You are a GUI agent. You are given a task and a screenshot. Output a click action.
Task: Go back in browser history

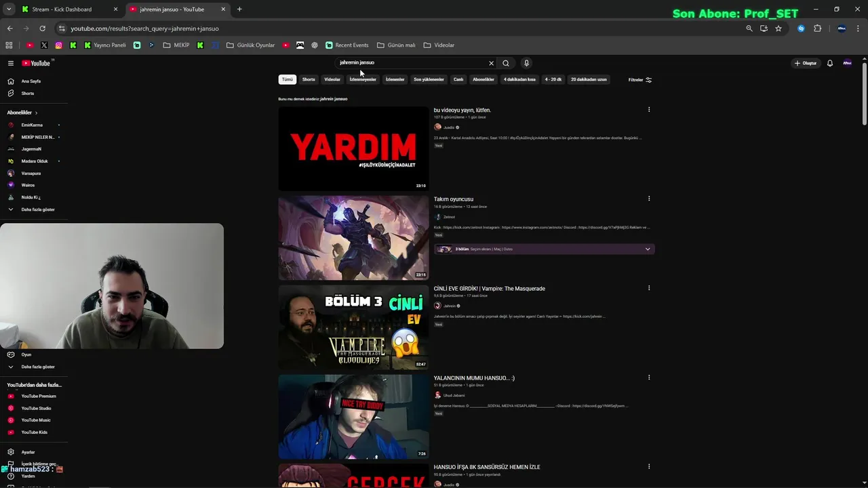9,28
